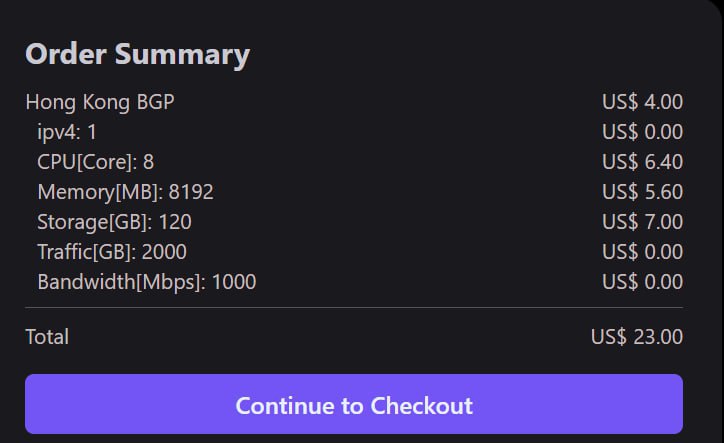Click the Bandwidth row's US$ 0.00 price
Screen dimensions: 724x443
click(642, 282)
